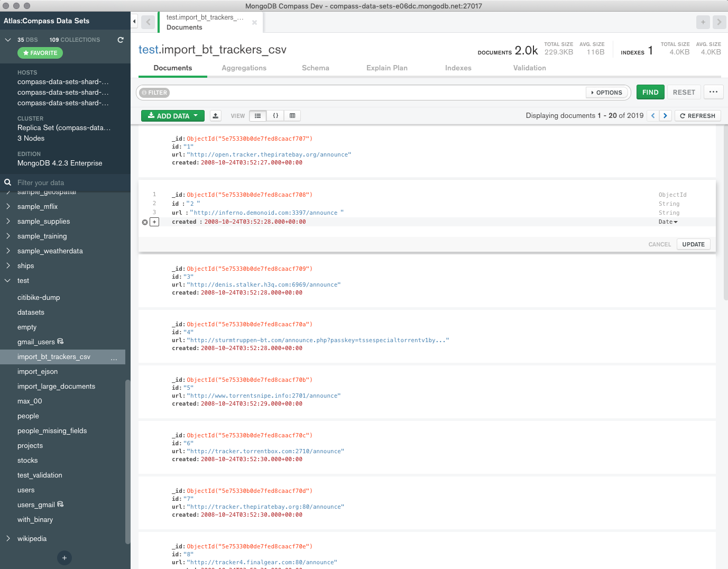Switch to JSON view
This screenshot has height=569, width=728.
tap(275, 116)
